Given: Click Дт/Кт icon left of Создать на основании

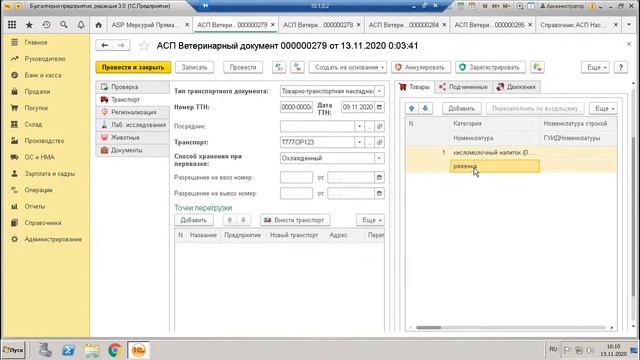Looking at the screenshot, I should coord(297,67).
